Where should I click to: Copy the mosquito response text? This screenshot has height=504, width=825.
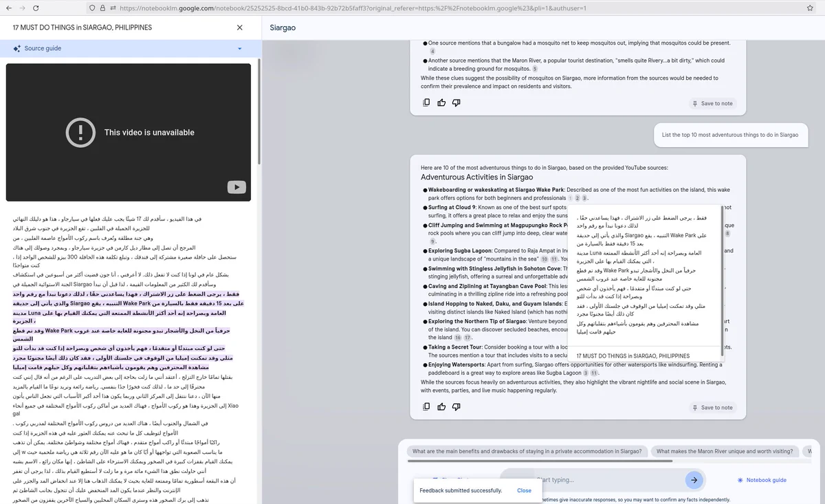click(x=426, y=103)
